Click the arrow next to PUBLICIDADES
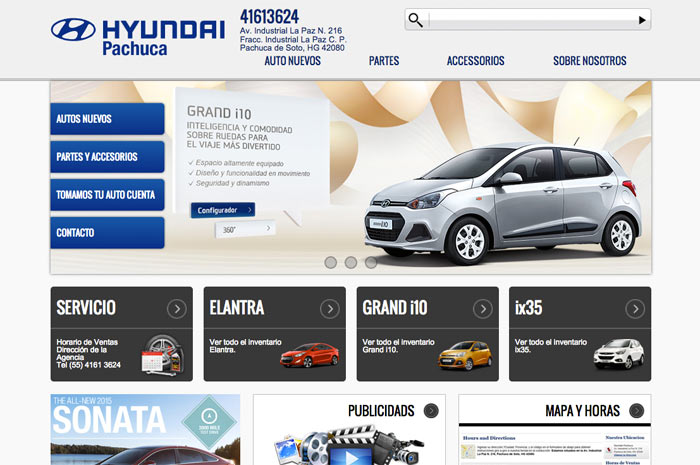 click(431, 411)
